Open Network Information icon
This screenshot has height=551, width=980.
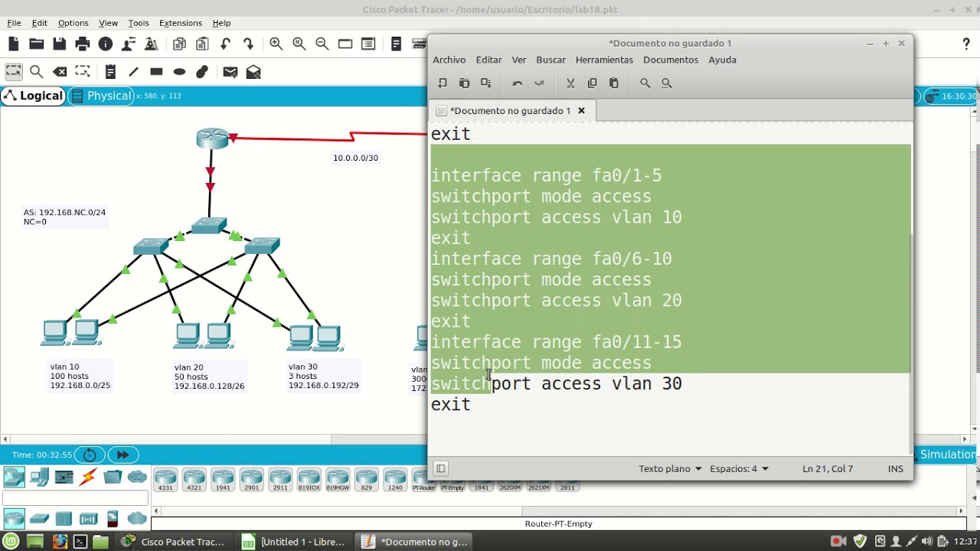pyautogui.click(x=106, y=44)
